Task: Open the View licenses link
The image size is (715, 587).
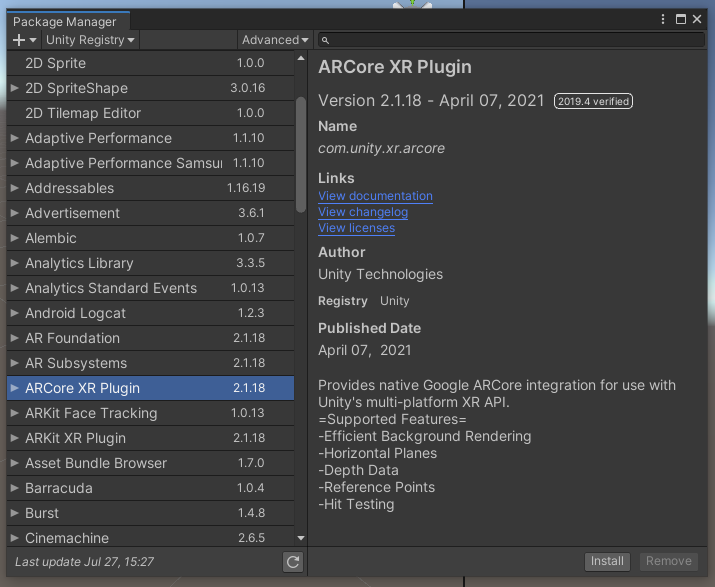Action: pyautogui.click(x=357, y=228)
